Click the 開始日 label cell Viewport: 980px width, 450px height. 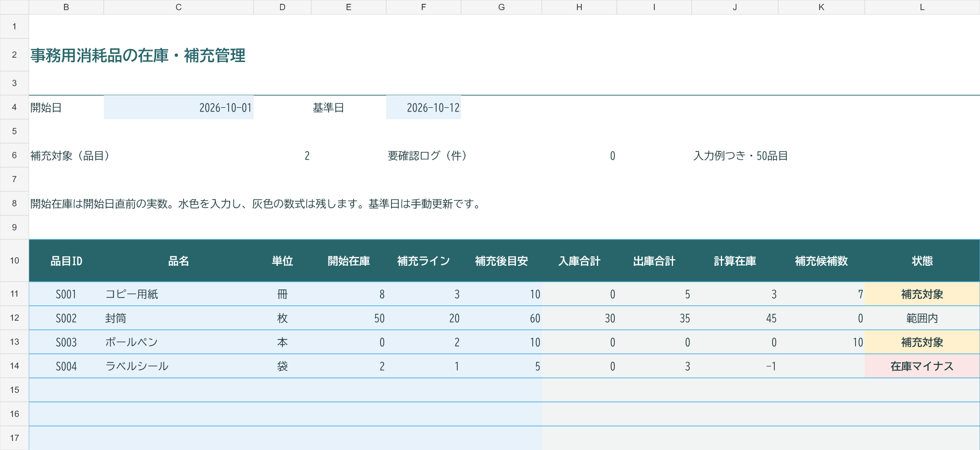[x=66, y=107]
